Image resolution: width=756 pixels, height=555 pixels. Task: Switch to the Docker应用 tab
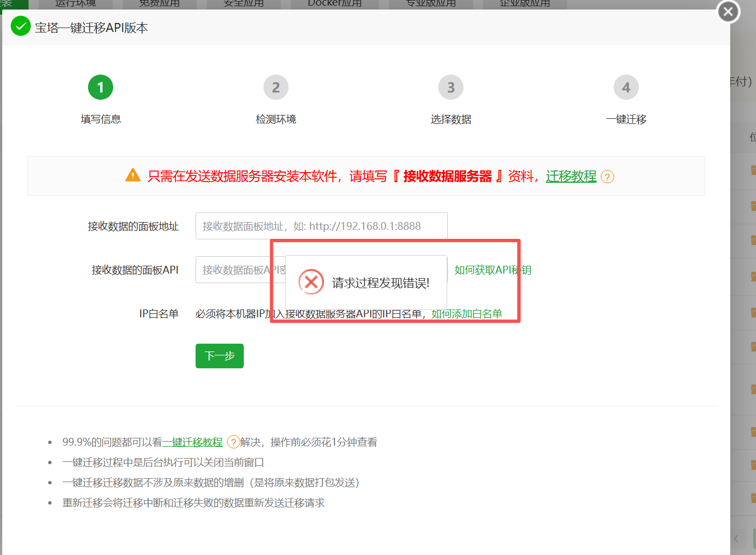(x=334, y=3)
